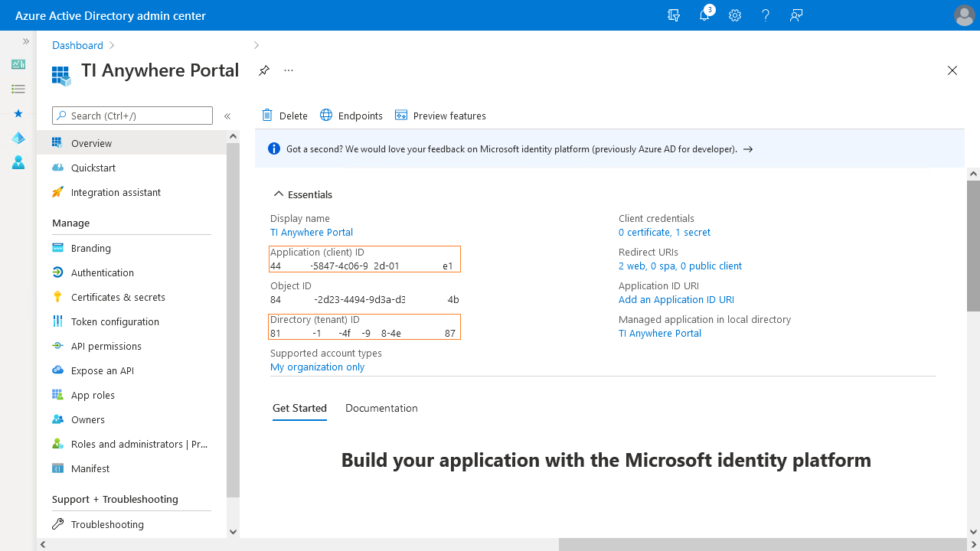The width and height of the screenshot is (980, 551).
Task: Click the Dashboard breadcrumb link
Action: (77, 45)
